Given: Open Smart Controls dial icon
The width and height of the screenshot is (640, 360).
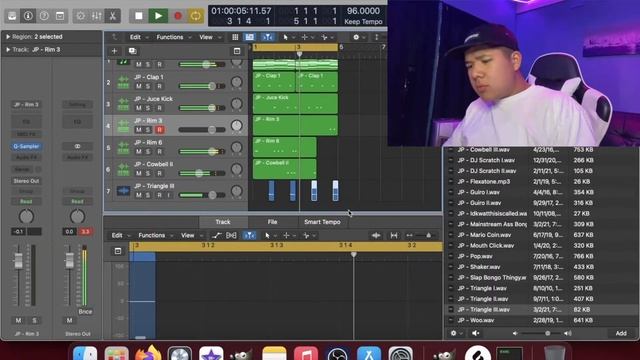Looking at the screenshot, I should coord(81,16).
